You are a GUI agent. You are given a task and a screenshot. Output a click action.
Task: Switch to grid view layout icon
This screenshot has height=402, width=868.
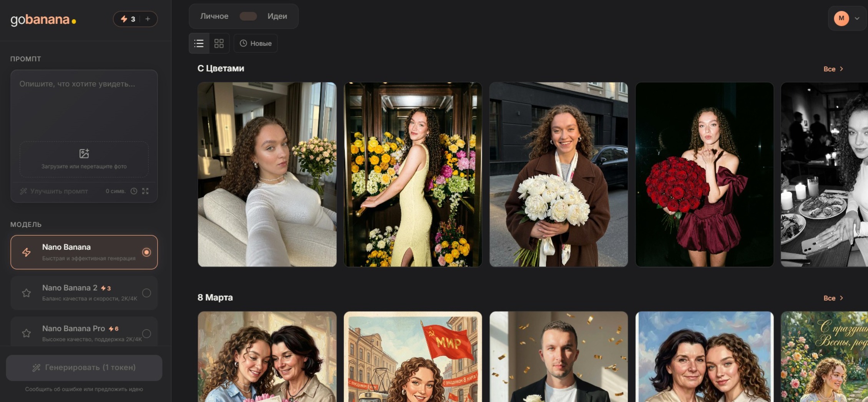click(x=219, y=43)
